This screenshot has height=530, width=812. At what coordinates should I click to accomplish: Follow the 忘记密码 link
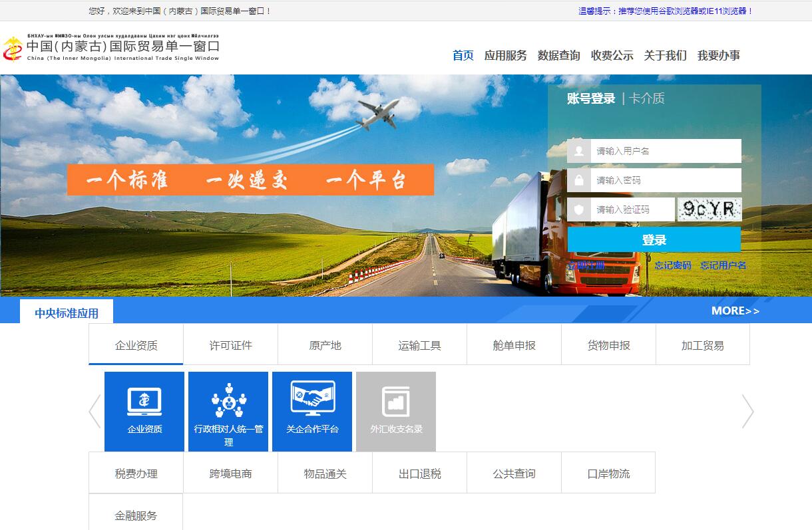(673, 265)
